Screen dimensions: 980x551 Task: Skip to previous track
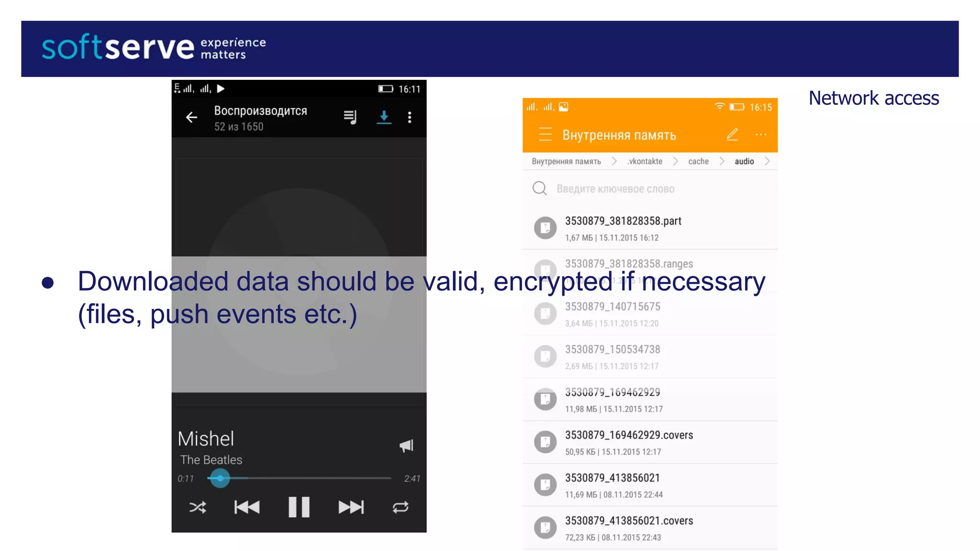[247, 507]
